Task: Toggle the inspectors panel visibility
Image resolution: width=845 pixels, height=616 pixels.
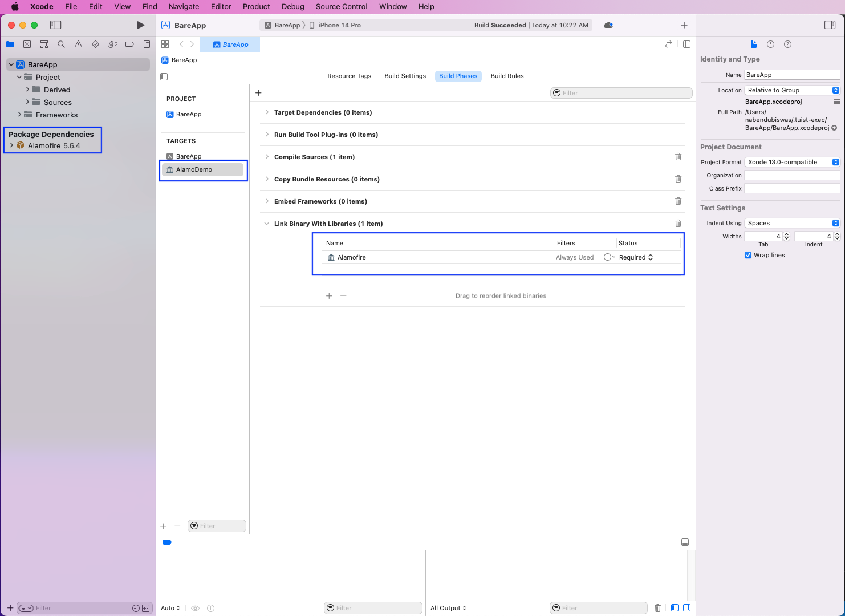Action: point(830,25)
